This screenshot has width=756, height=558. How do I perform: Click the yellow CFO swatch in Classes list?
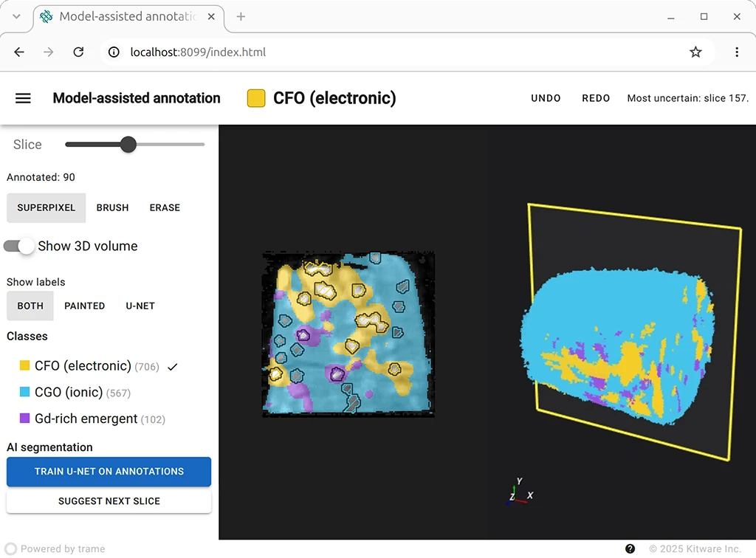24,365
